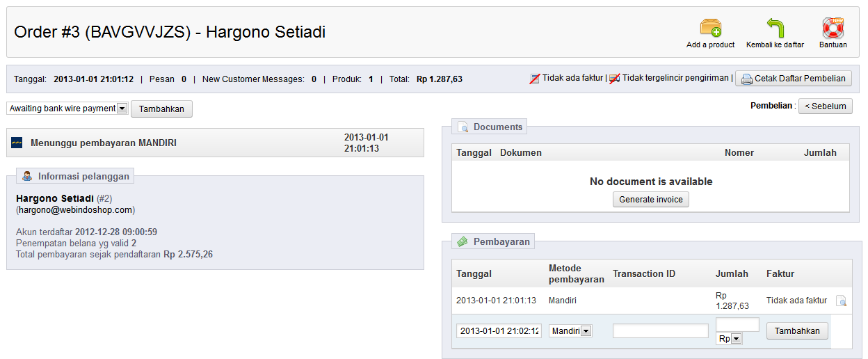Image resolution: width=868 pixels, height=359 pixels.
Task: Click the Mandiri bank logo icon
Action: (x=17, y=143)
